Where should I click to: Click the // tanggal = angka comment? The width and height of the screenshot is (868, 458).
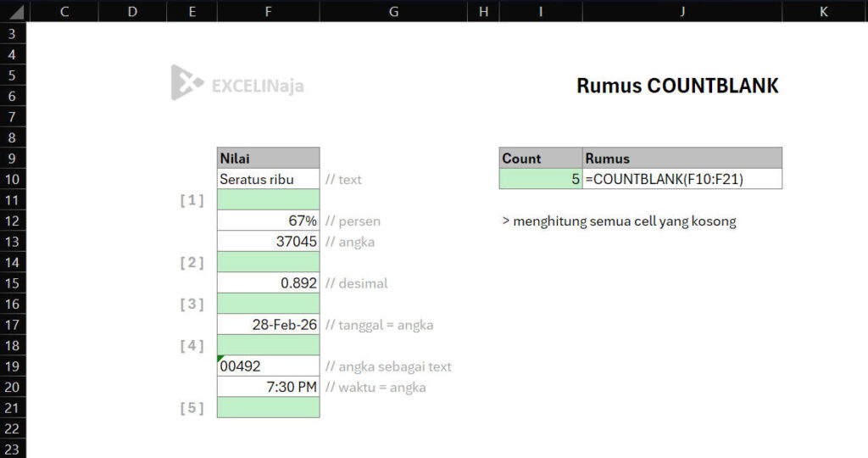pyautogui.click(x=379, y=325)
